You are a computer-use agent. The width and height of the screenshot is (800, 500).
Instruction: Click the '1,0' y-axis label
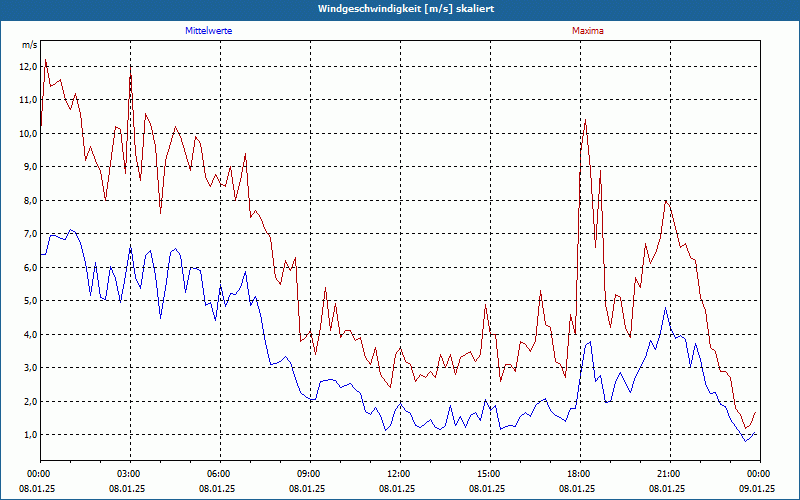pos(30,435)
